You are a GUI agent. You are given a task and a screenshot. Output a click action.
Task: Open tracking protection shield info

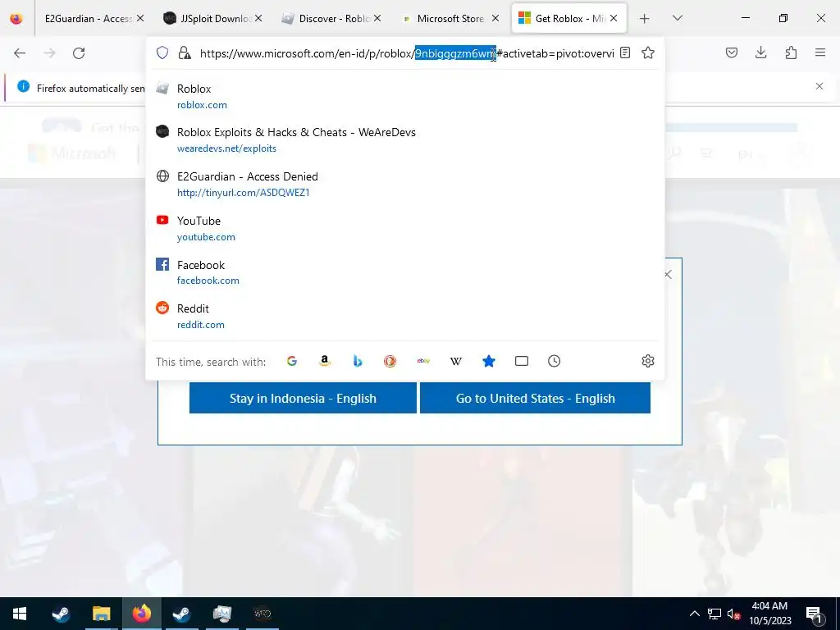(162, 52)
